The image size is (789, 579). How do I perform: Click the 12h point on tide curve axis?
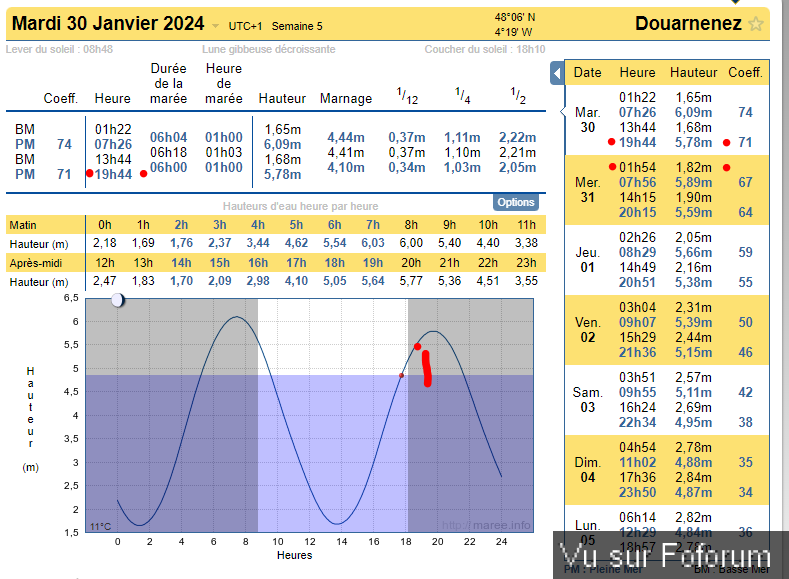click(x=310, y=541)
